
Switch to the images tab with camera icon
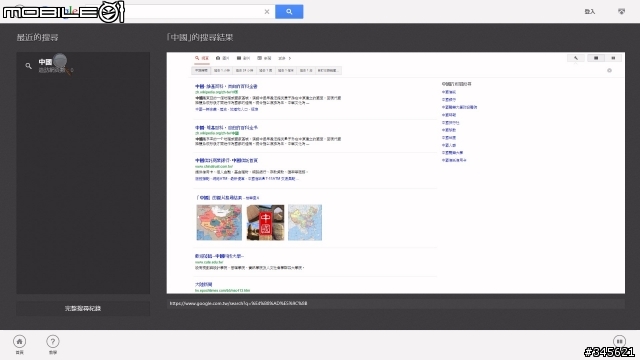(222, 58)
